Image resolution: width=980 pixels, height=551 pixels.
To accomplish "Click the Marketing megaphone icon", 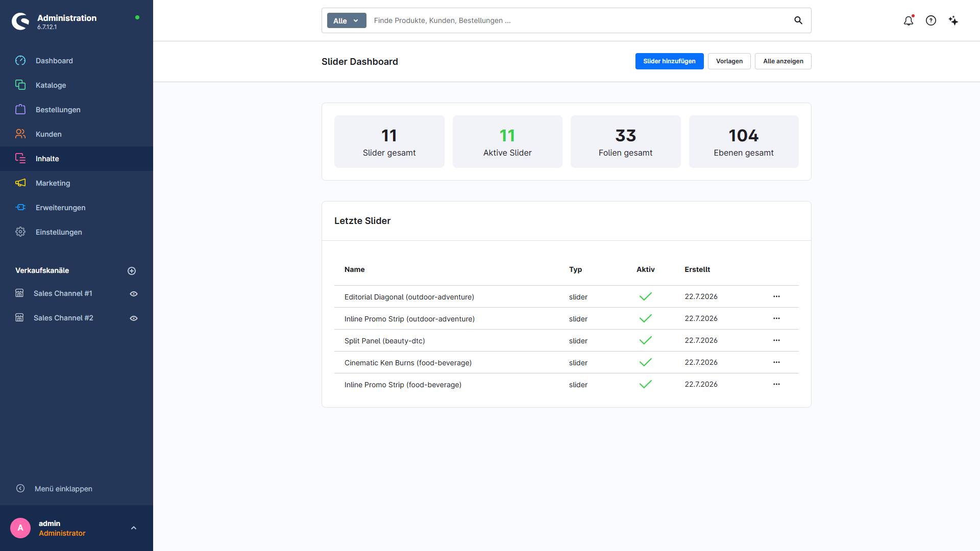I will pos(20,183).
